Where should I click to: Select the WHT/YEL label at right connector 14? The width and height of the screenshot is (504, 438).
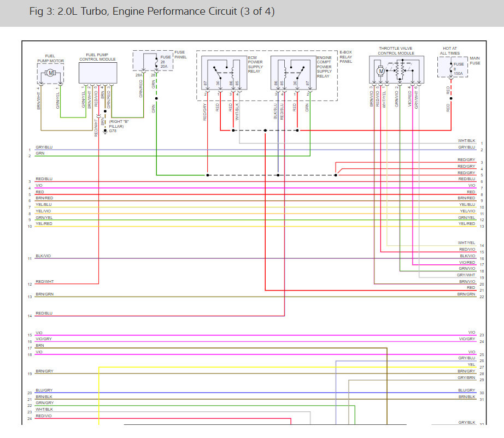coord(466,242)
